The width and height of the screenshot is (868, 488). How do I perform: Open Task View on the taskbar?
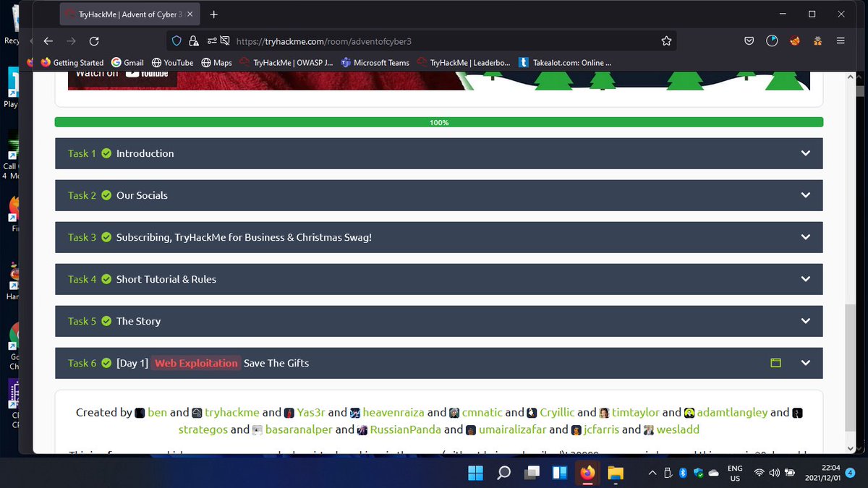pos(532,473)
